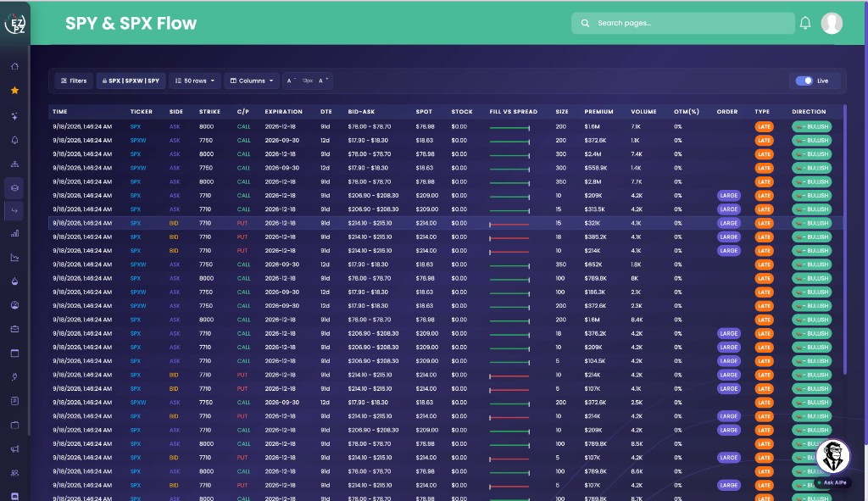
Task: Click the EZ logo in top-left corner
Action: point(15,23)
